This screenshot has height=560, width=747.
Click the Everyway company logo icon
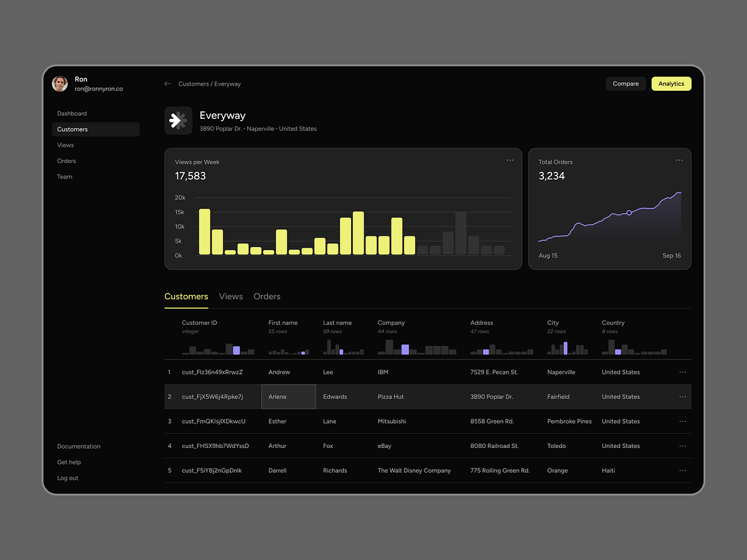[178, 121]
